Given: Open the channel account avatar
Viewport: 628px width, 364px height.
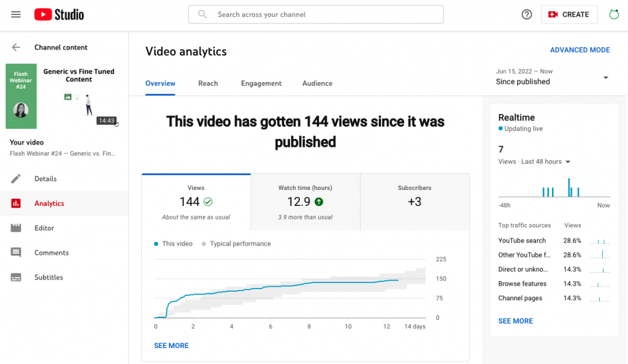Looking at the screenshot, I should click(x=614, y=14).
